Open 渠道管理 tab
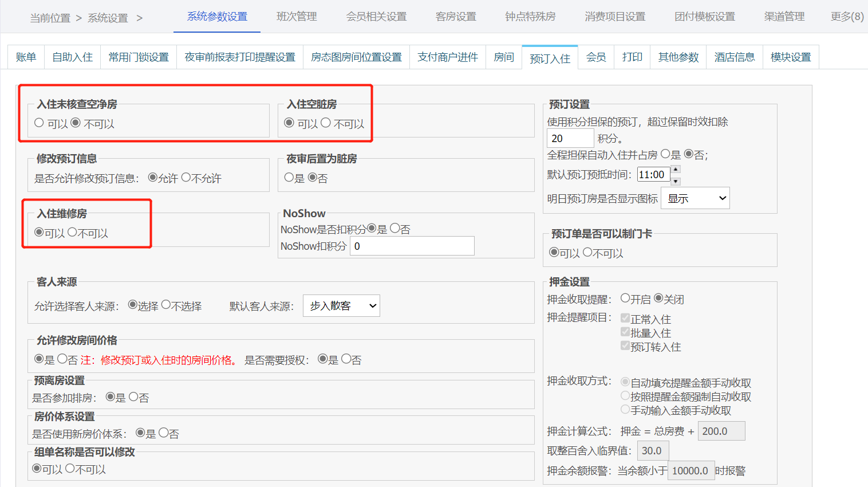The image size is (868, 487). coord(784,17)
